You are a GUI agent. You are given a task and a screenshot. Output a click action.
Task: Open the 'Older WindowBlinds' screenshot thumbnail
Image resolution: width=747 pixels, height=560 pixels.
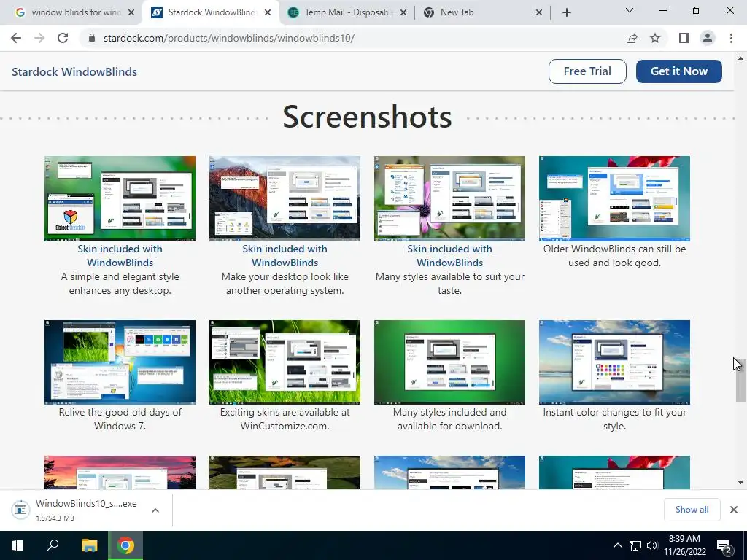pyautogui.click(x=614, y=198)
